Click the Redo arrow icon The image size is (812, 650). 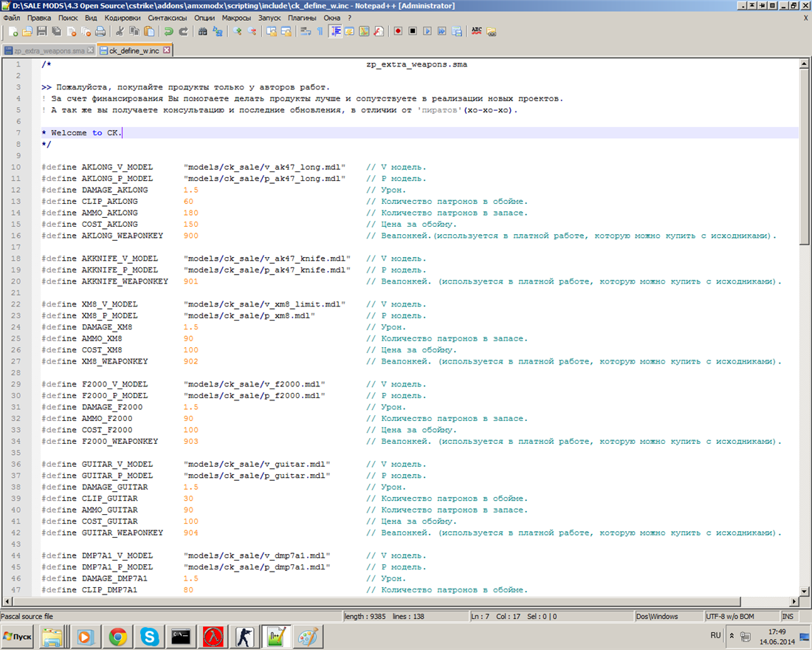(183, 32)
